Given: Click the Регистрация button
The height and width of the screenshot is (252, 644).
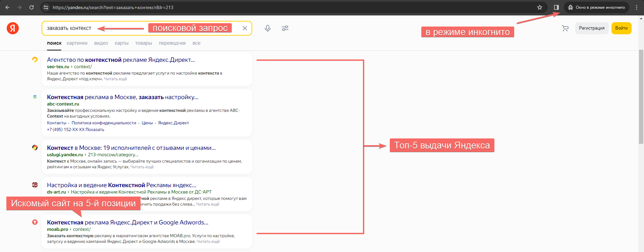Looking at the screenshot, I should 592,28.
